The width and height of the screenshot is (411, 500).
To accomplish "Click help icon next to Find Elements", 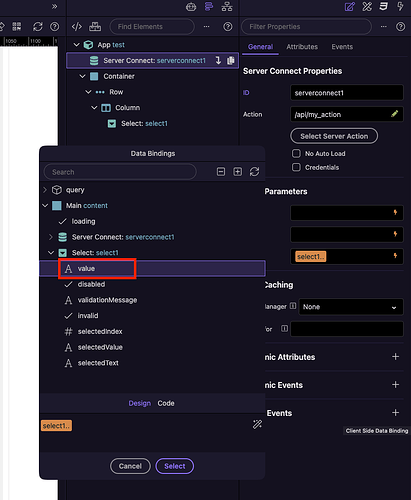I will 228,27.
